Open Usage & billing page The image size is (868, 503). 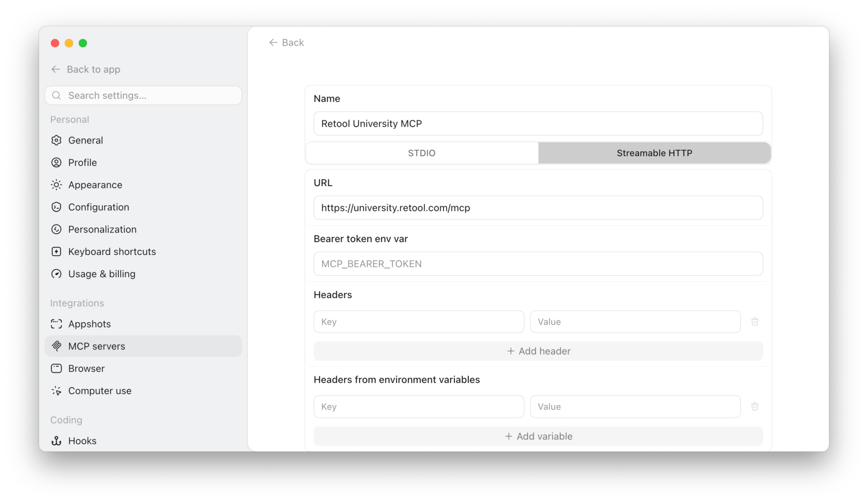point(143,274)
